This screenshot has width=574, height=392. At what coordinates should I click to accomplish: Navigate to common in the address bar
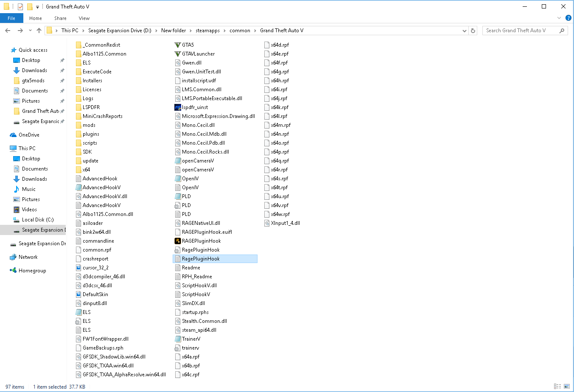(x=240, y=31)
